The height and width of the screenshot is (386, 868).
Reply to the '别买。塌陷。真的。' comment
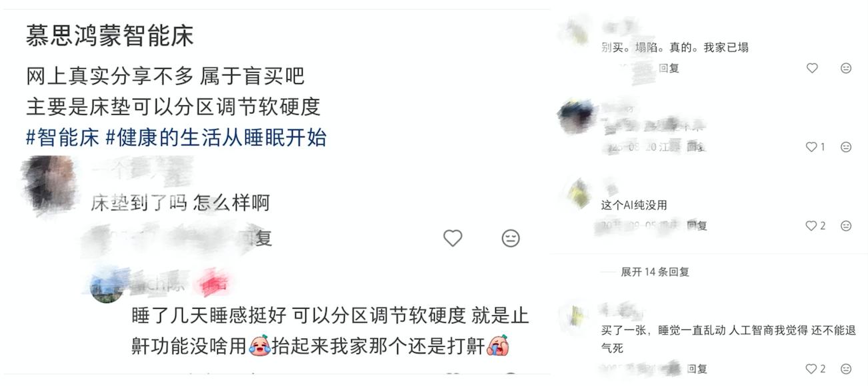tap(669, 68)
